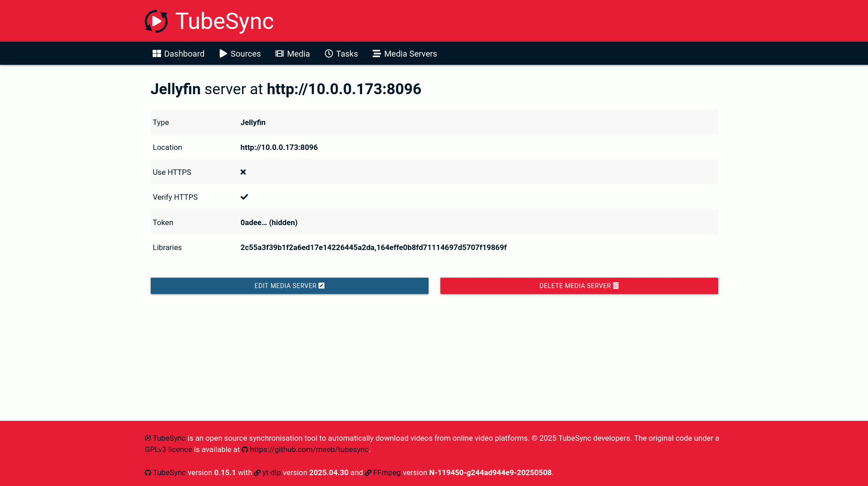This screenshot has height=486, width=868.
Task: Click the Libraries ID value text
Action: coord(373,247)
